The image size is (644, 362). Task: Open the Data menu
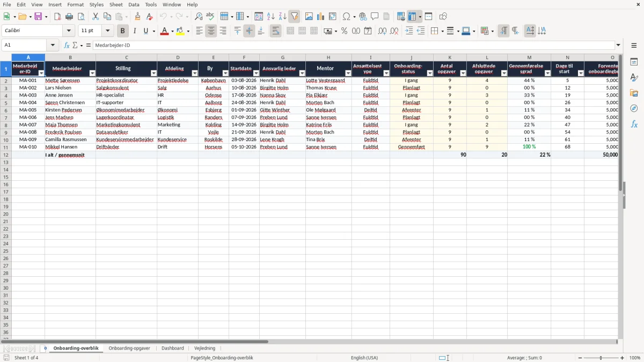(x=134, y=4)
